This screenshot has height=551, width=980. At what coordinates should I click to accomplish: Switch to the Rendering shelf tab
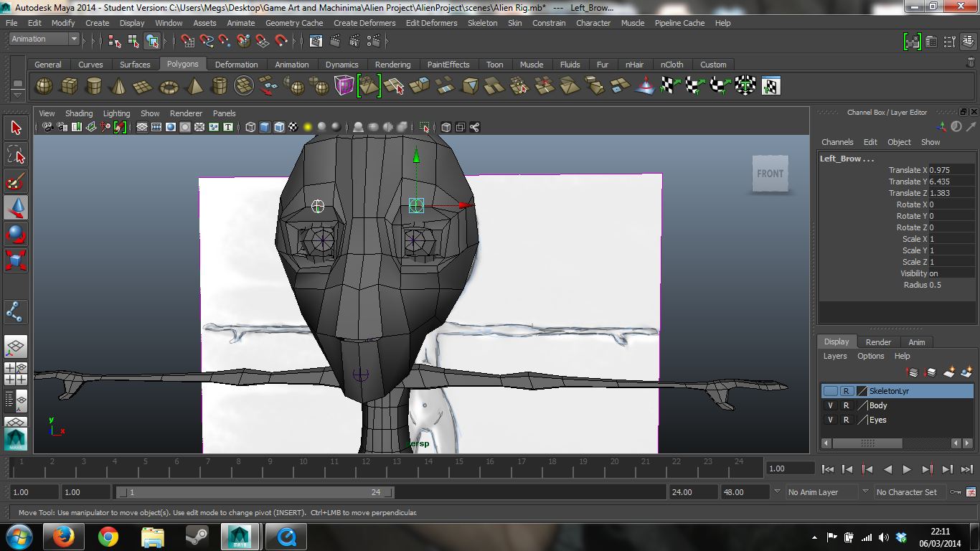point(393,65)
